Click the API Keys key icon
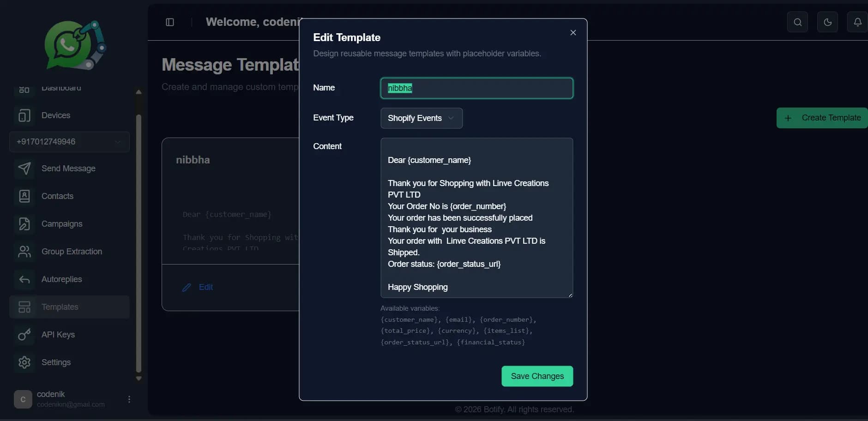The image size is (868, 421). coord(24,335)
